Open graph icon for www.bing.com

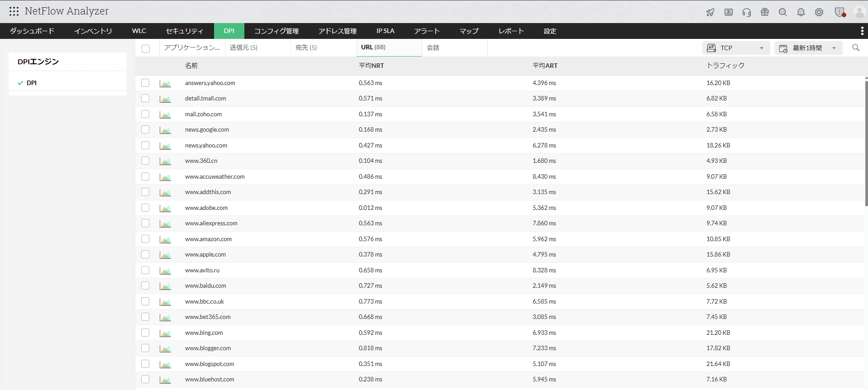pos(165,333)
